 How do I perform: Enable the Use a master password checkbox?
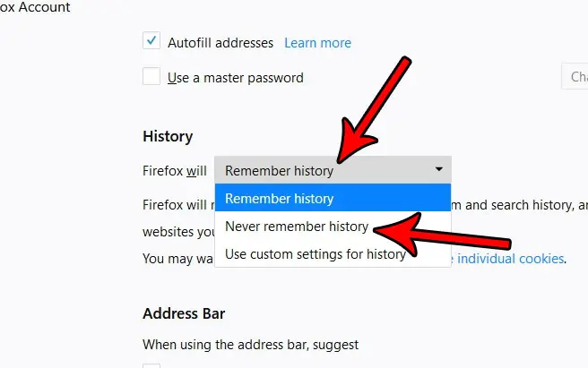click(x=151, y=76)
